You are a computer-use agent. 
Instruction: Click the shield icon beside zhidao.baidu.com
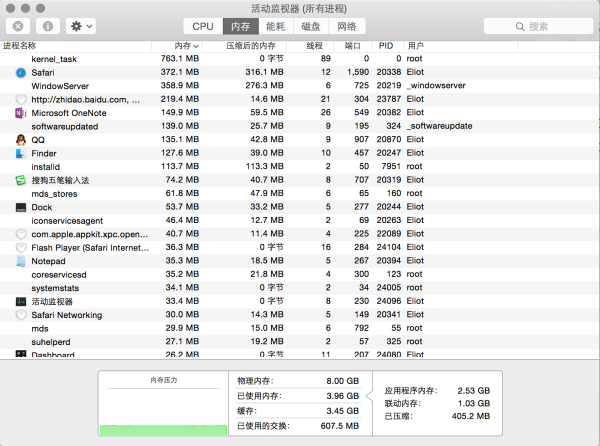[21, 99]
